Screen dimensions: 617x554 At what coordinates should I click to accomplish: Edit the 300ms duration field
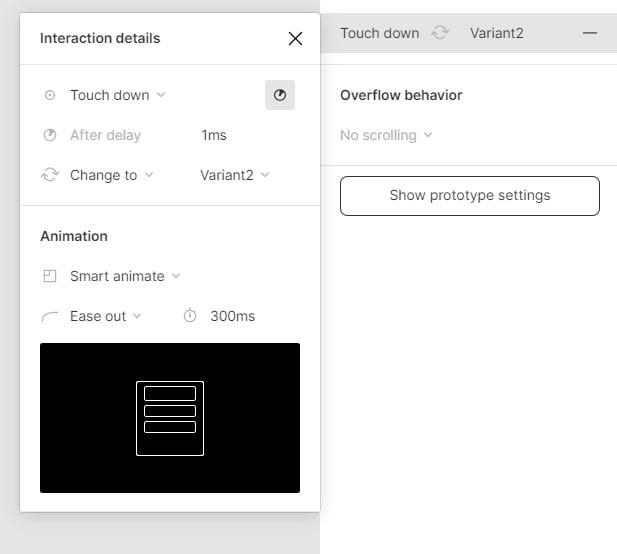pos(233,316)
